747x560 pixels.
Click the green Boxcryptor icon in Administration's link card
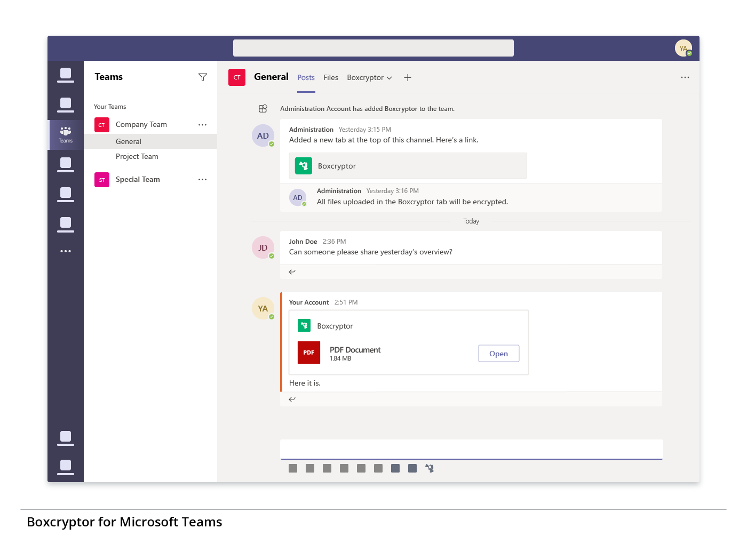[x=304, y=166]
